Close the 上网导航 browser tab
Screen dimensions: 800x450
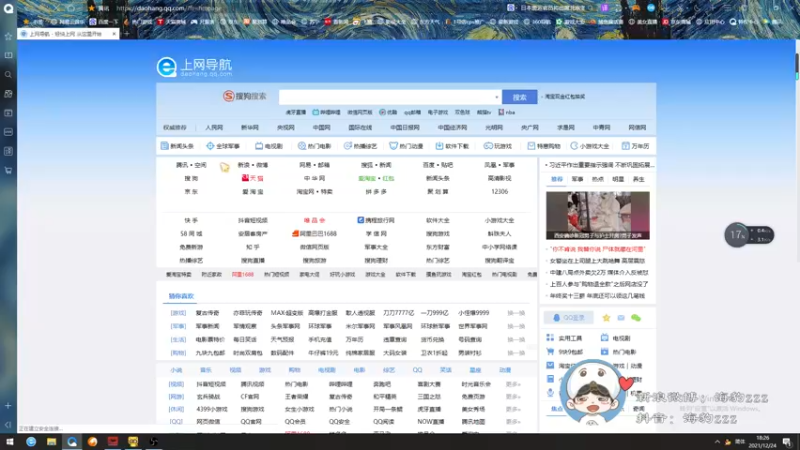(x=114, y=34)
